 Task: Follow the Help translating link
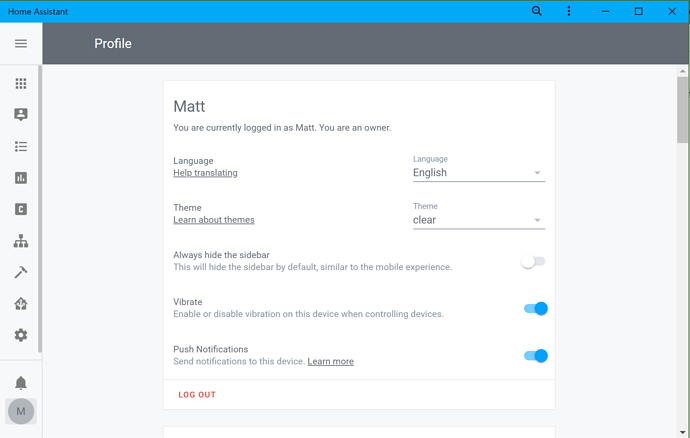205,173
